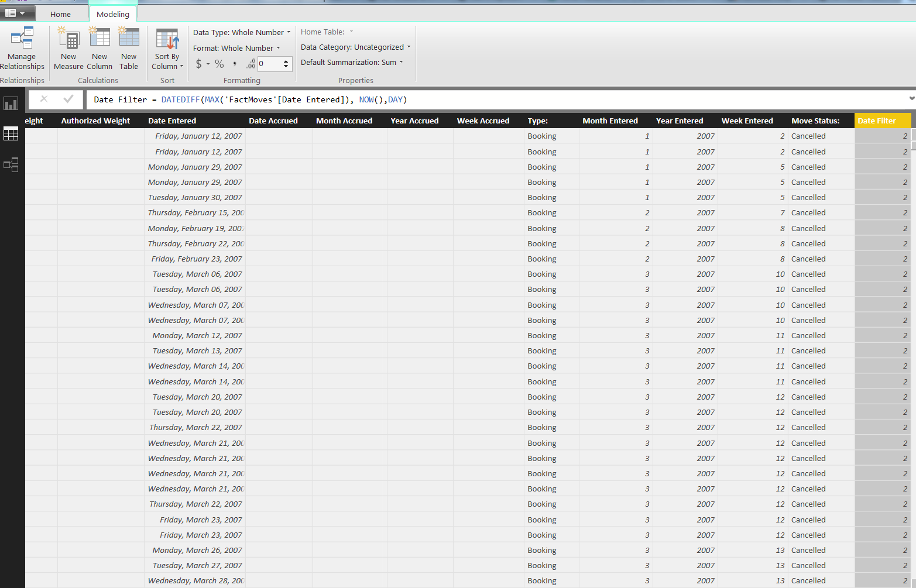916x588 pixels.
Task: Switch to the Home ribbon tab
Action: coord(60,14)
